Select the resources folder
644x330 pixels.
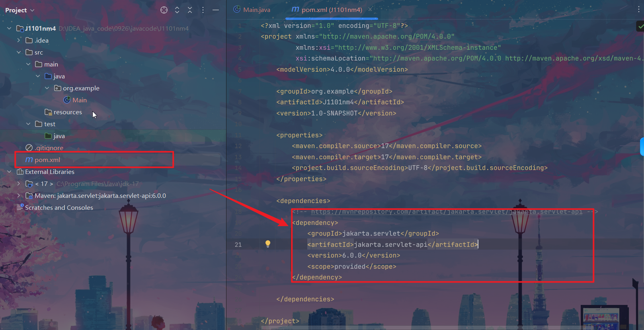pos(68,112)
